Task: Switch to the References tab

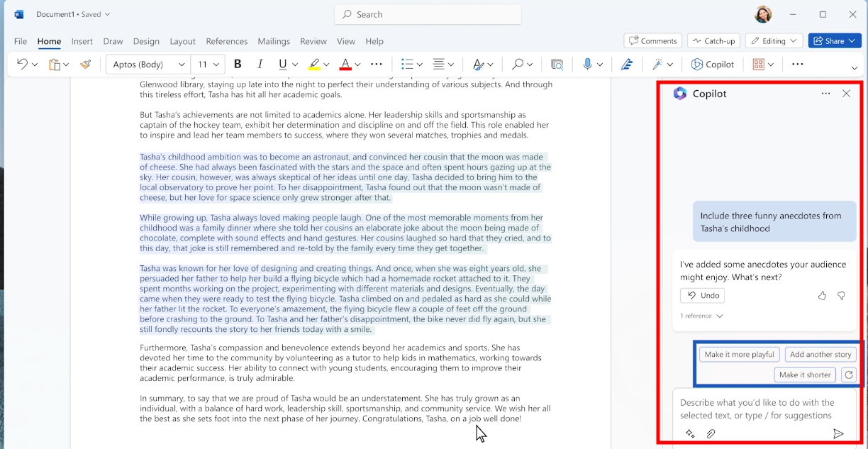Action: click(227, 41)
